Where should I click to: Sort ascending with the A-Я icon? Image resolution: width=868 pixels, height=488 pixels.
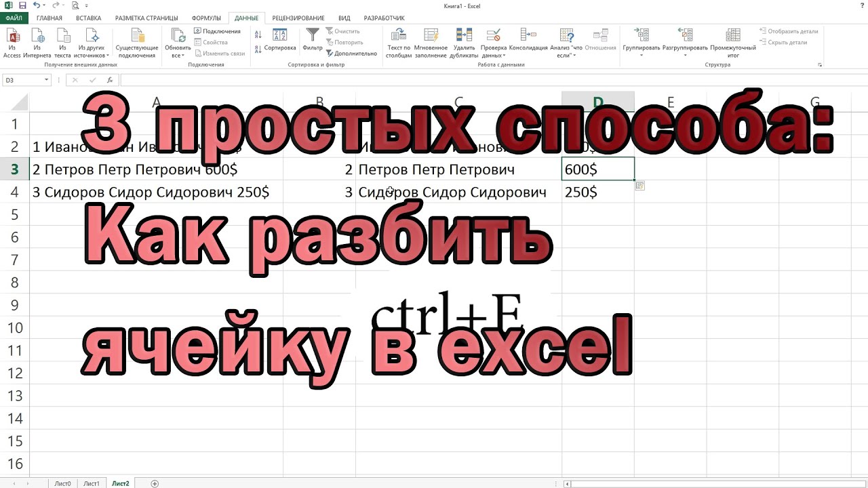258,34
